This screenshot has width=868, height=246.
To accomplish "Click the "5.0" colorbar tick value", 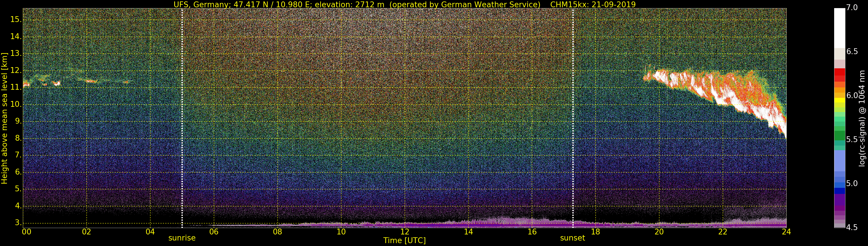I will 852,184.
